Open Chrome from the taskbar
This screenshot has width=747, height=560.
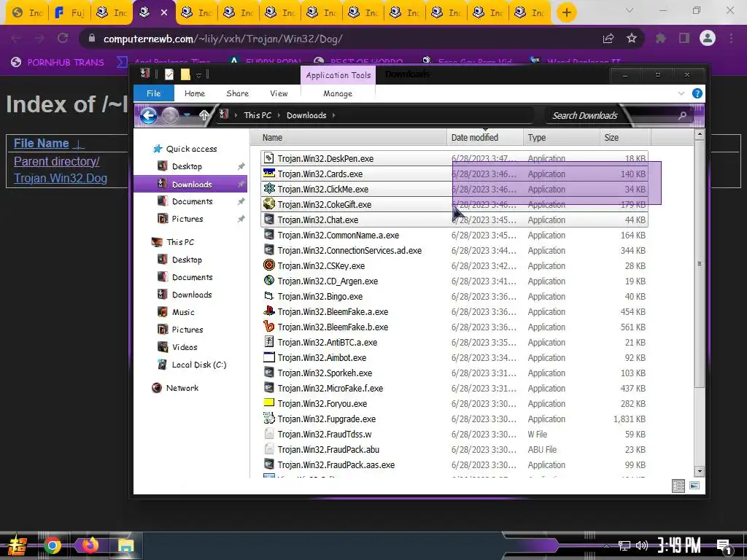(53, 545)
